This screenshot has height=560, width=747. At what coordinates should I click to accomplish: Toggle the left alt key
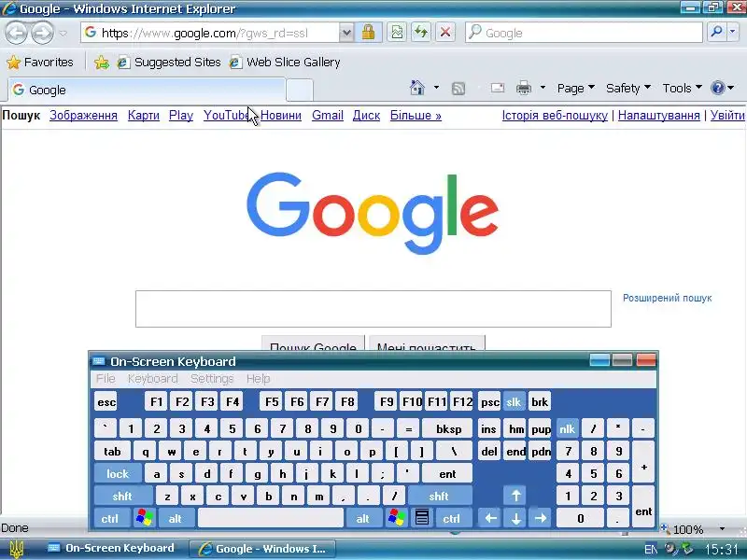[x=176, y=519]
